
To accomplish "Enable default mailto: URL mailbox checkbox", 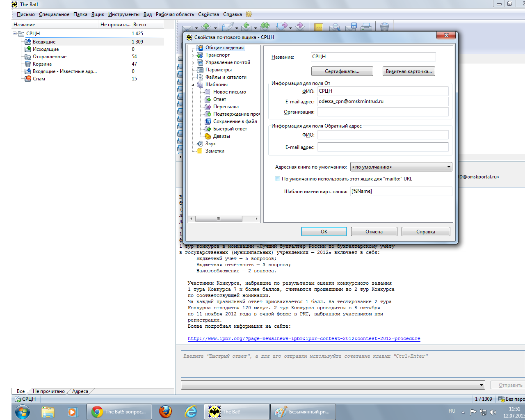I will pyautogui.click(x=277, y=179).
